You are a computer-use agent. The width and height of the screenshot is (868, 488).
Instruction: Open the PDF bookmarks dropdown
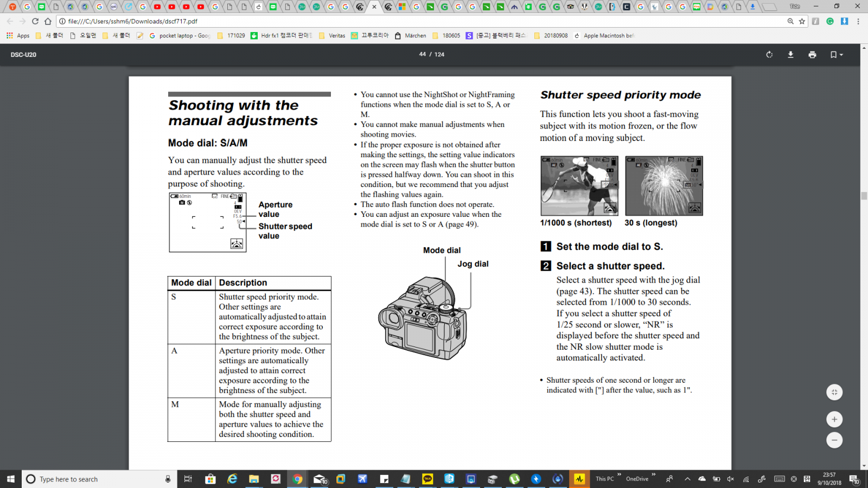pyautogui.click(x=836, y=55)
